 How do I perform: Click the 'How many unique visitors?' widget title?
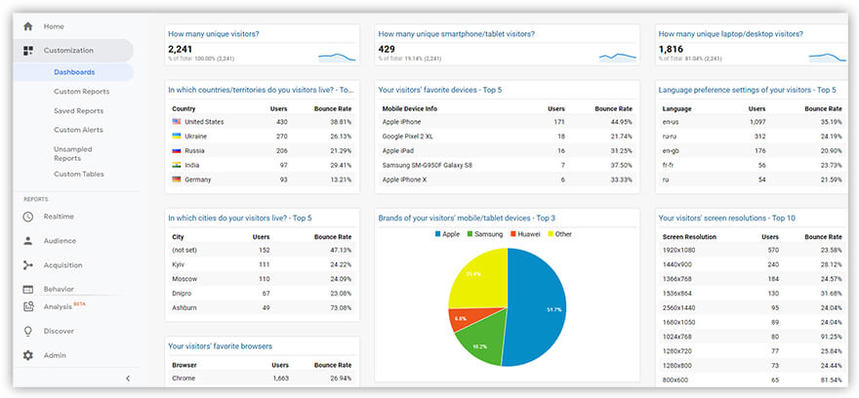214,34
